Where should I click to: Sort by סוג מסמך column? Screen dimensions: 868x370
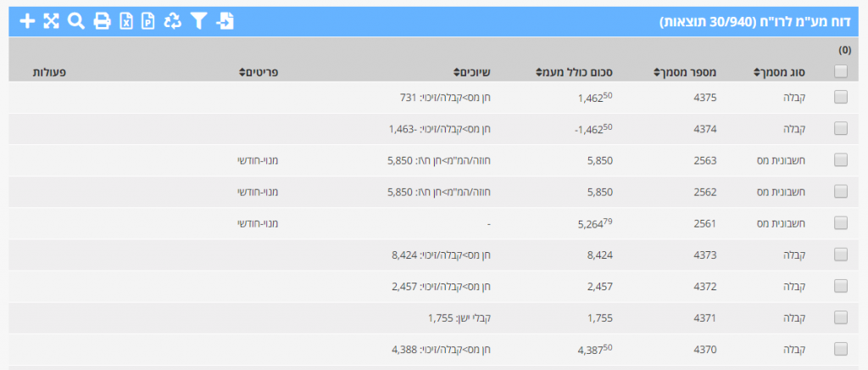tap(781, 73)
